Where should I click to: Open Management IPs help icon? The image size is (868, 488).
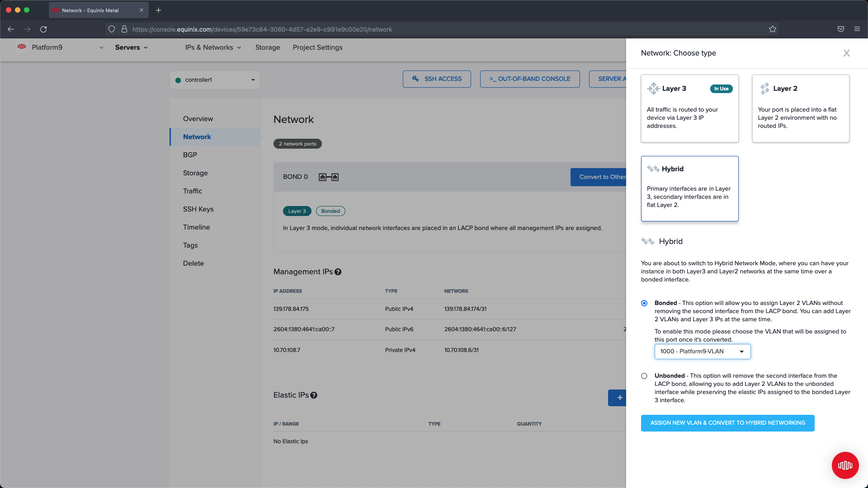point(338,272)
